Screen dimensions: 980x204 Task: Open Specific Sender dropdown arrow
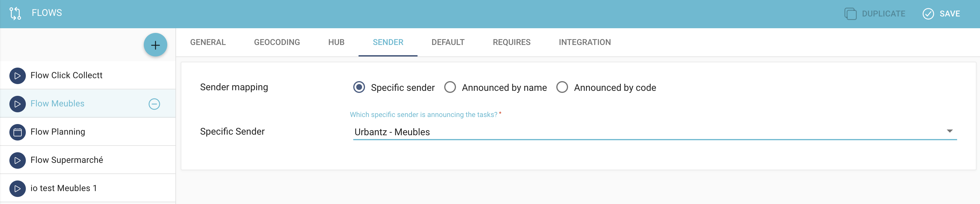tap(949, 131)
